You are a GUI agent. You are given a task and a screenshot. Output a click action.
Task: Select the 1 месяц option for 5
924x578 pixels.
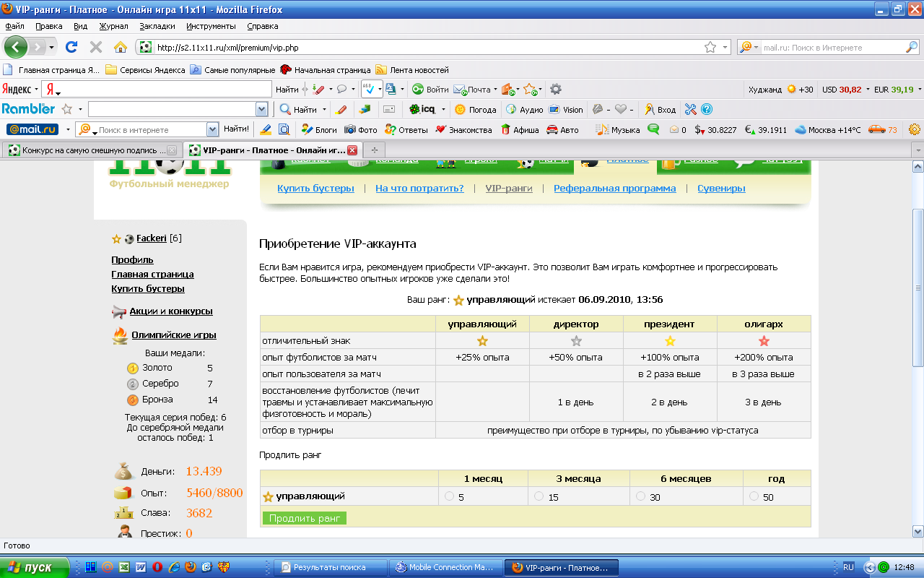point(450,496)
